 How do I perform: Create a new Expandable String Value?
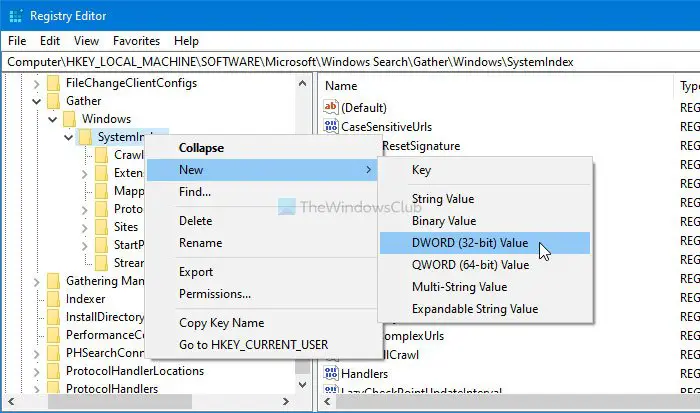click(x=485, y=309)
